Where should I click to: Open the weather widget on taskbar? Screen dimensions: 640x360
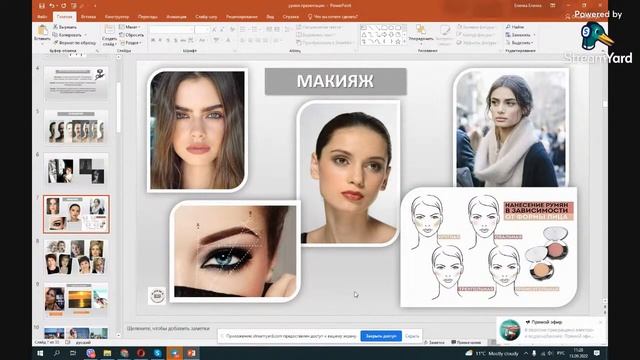tap(493, 353)
